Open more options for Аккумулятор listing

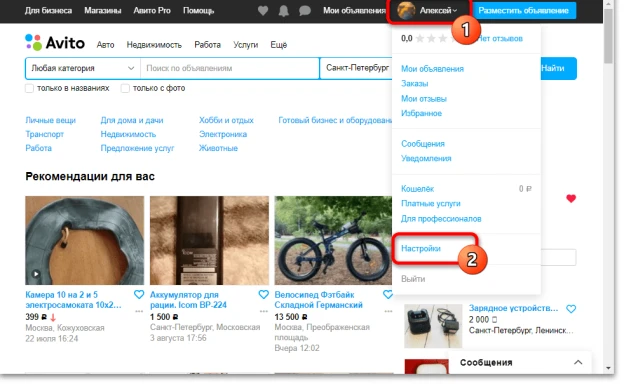click(x=263, y=311)
